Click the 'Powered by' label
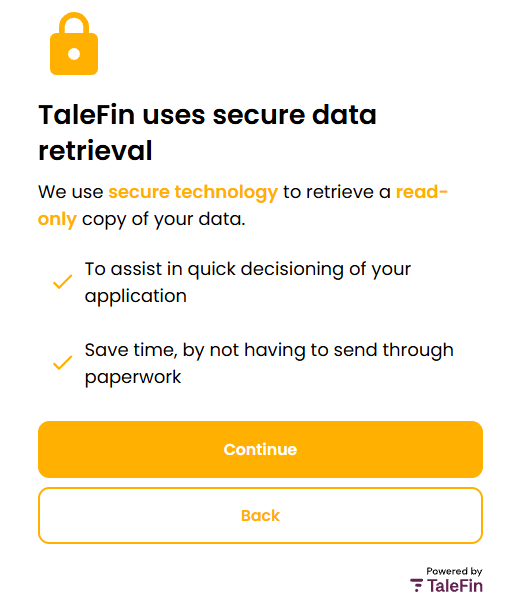The width and height of the screenshot is (527, 616). point(454,571)
